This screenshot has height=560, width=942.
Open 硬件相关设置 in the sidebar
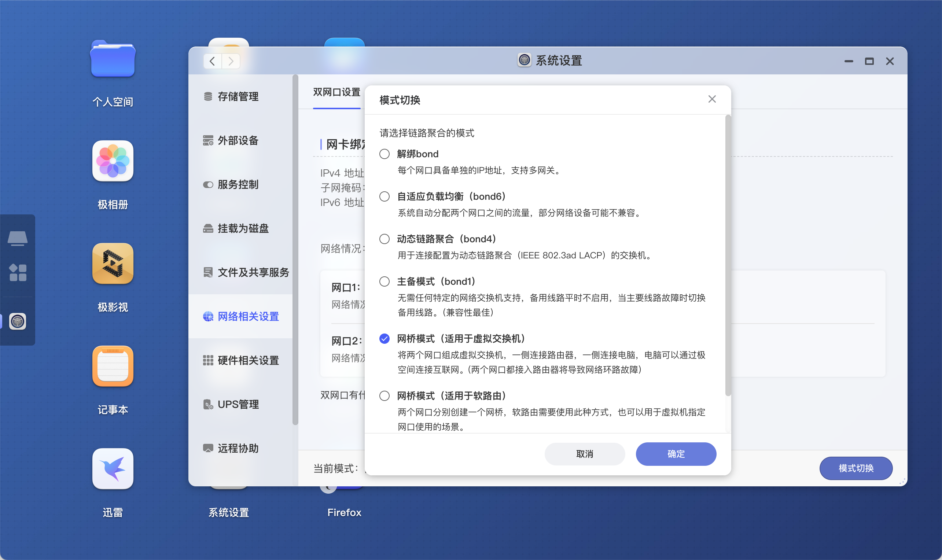point(241,360)
